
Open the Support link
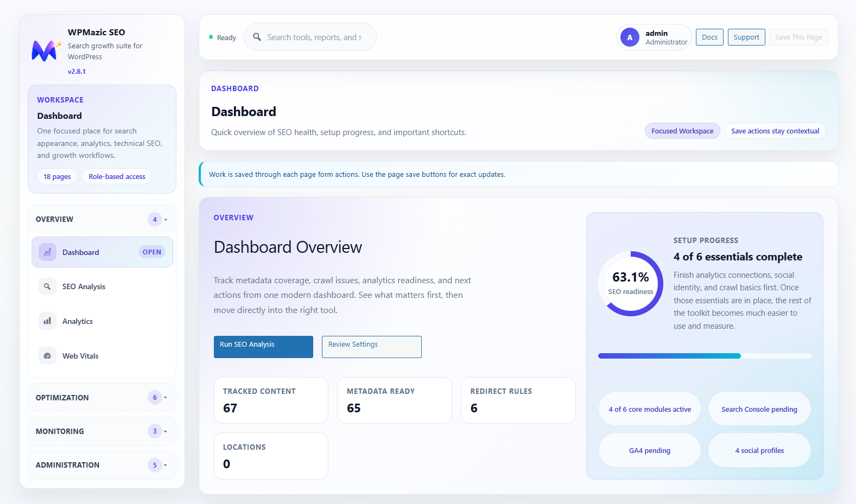pos(746,37)
